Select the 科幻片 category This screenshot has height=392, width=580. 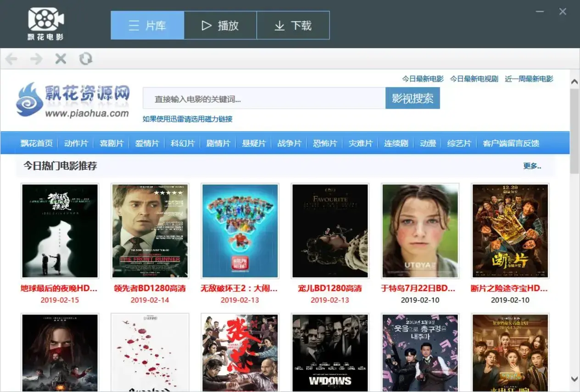tap(183, 144)
